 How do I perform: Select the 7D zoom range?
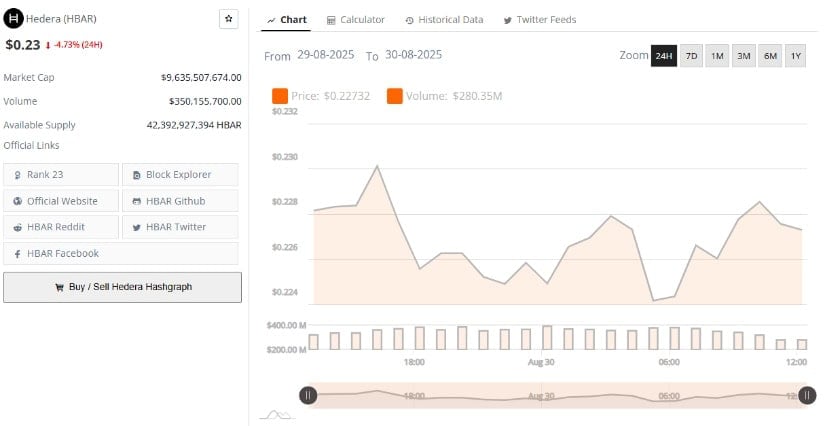point(691,56)
